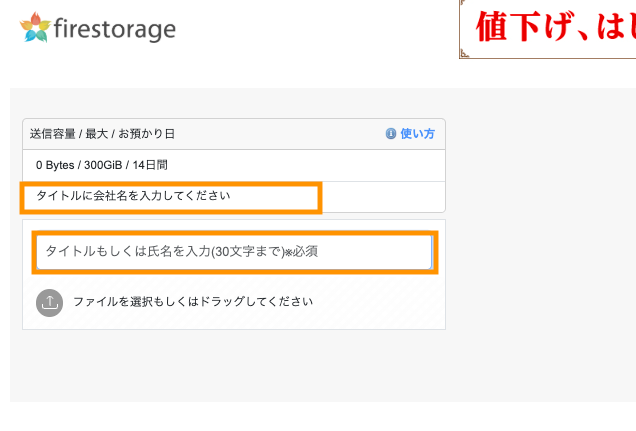The height and width of the screenshot is (431, 636).
Task: Click blank header space left of 使い方
Action: pos(280,134)
